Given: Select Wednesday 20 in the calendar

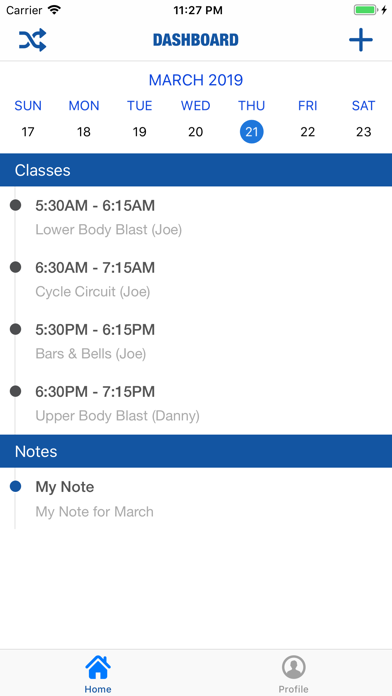Looking at the screenshot, I should [x=196, y=132].
